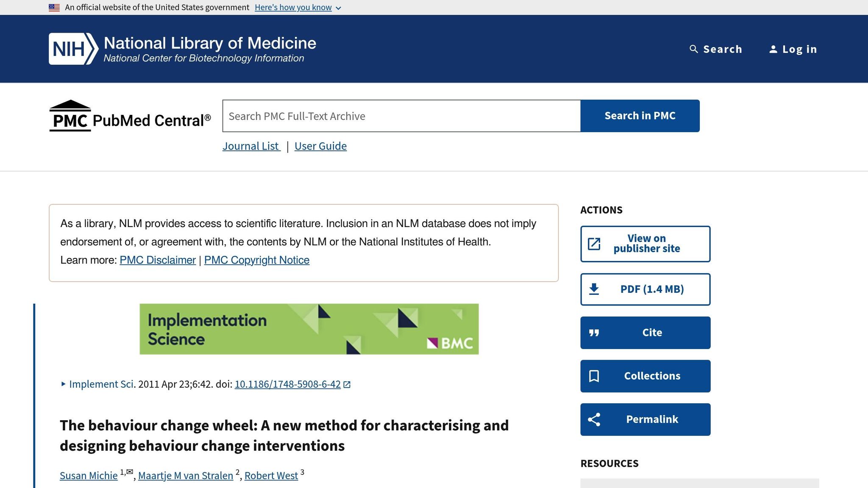This screenshot has width=868, height=488.
Task: Expand "Here's how you know" dropdown
Action: (x=298, y=8)
